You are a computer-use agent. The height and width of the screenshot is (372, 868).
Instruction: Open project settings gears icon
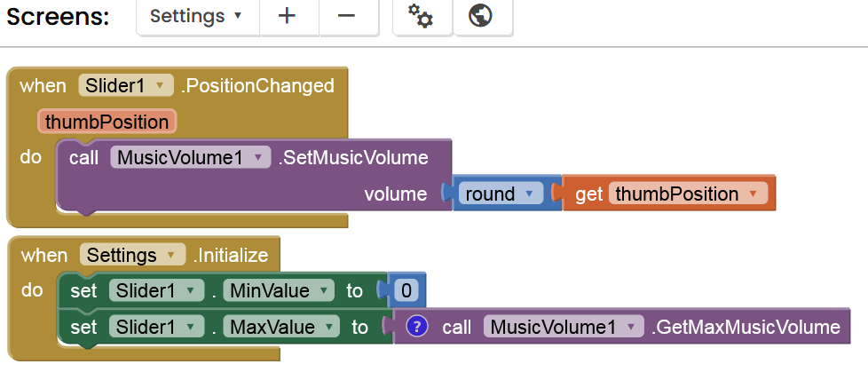[420, 17]
